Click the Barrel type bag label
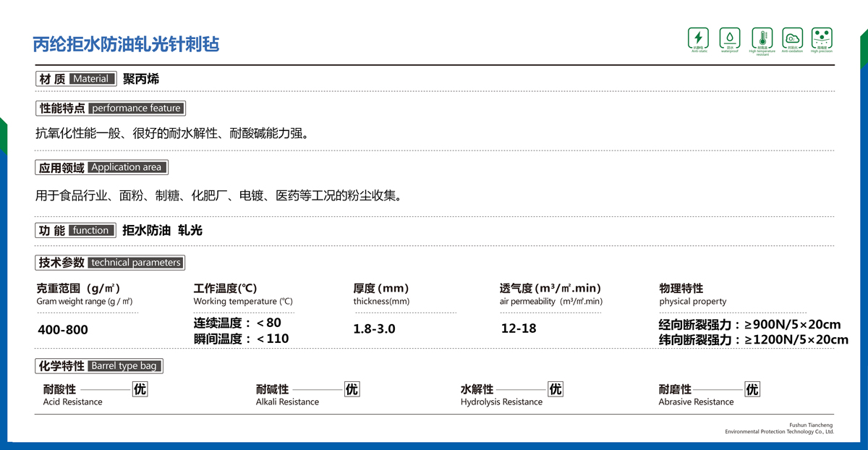 (99, 365)
